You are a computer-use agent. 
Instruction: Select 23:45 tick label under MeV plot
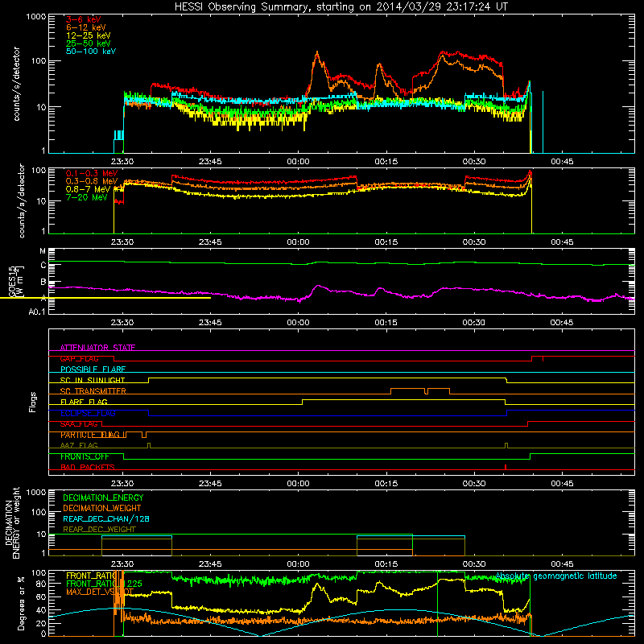click(x=210, y=242)
